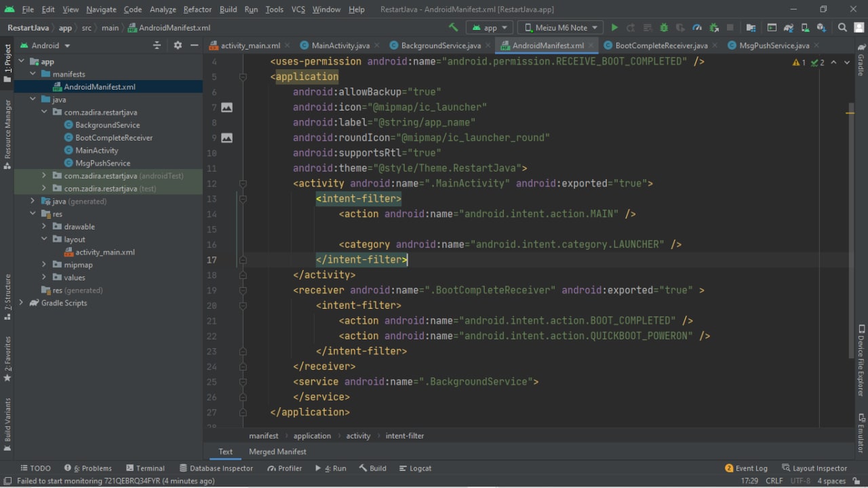Select MsgPushService in project tree
Image resolution: width=868 pixels, height=488 pixels.
point(103,163)
